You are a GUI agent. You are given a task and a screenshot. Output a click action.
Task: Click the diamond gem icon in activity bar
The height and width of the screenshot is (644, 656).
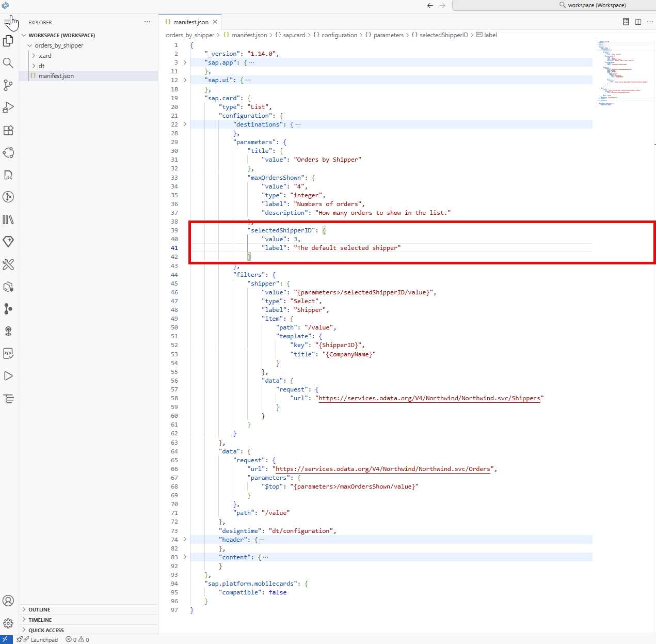tap(8, 242)
